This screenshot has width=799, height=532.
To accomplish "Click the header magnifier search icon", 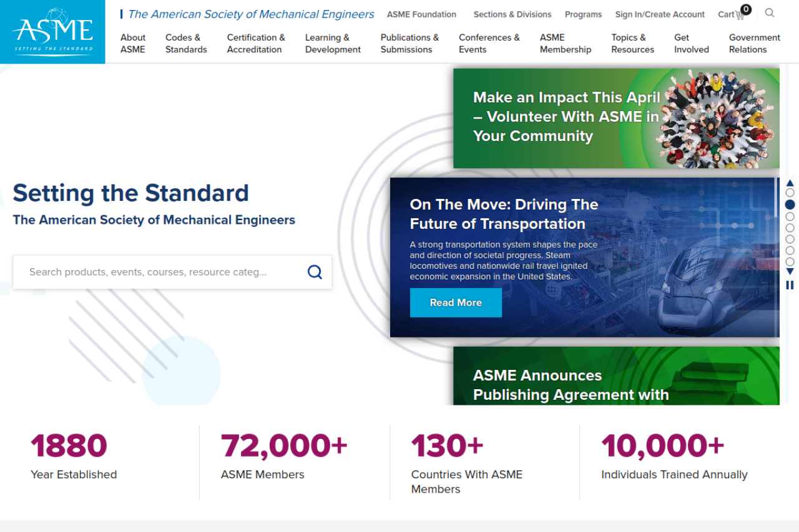I will [x=770, y=13].
